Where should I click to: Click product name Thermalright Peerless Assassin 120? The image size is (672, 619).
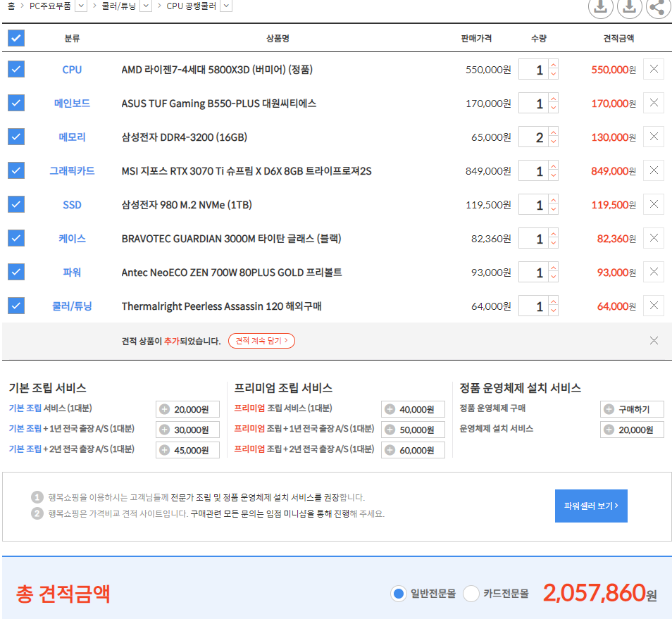(222, 306)
